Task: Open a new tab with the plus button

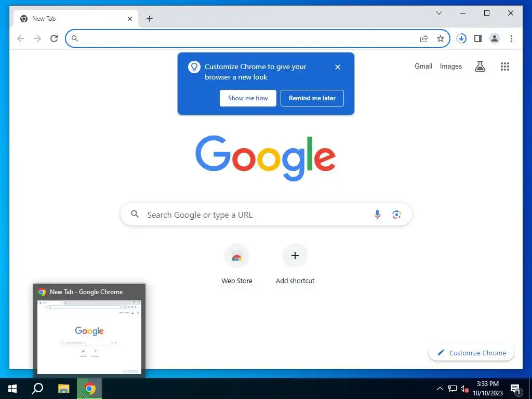Action: coord(150,19)
